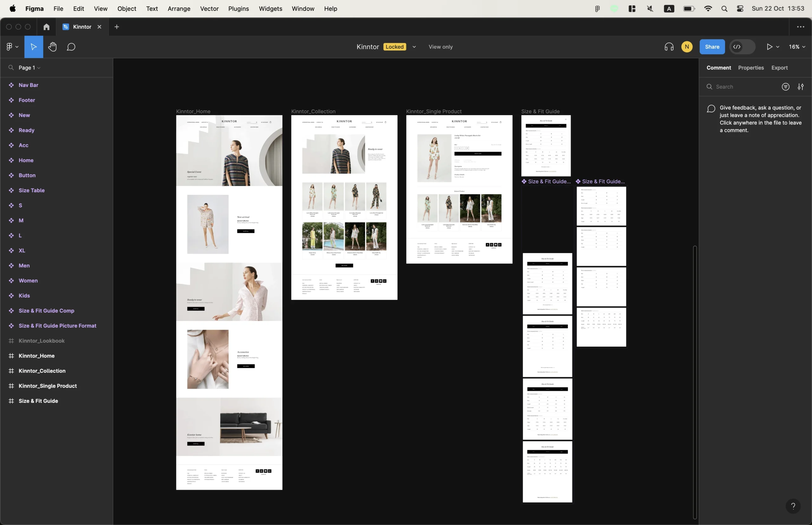
Task: Select the Comment tool in toolbar
Action: (x=71, y=47)
